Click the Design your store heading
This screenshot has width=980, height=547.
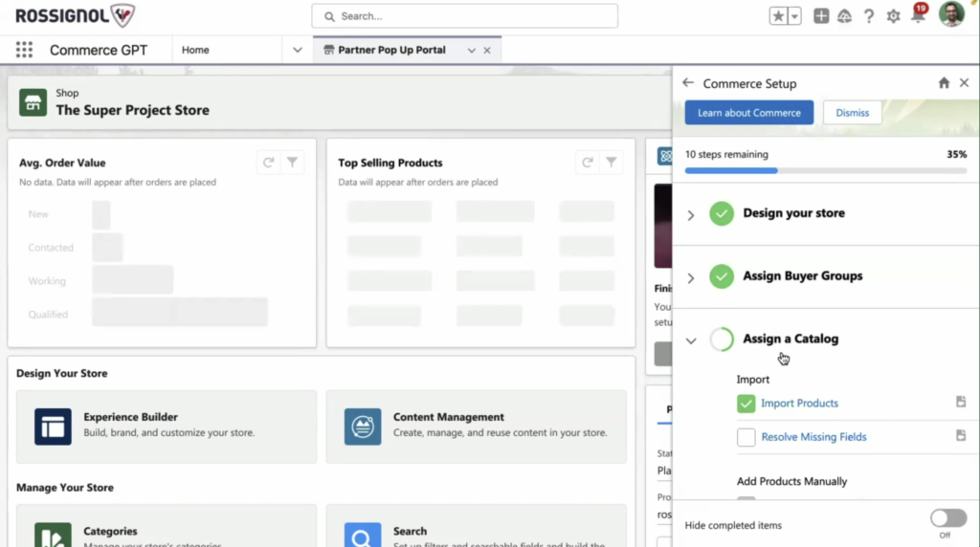[x=793, y=213]
